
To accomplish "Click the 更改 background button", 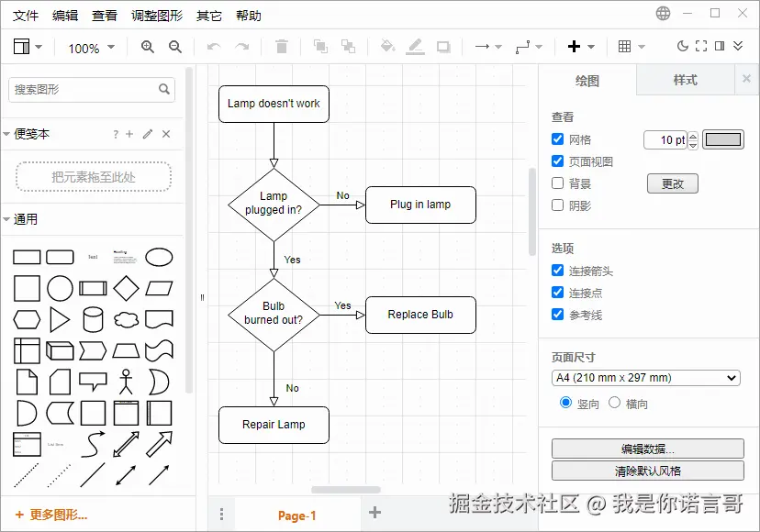I will point(672,183).
